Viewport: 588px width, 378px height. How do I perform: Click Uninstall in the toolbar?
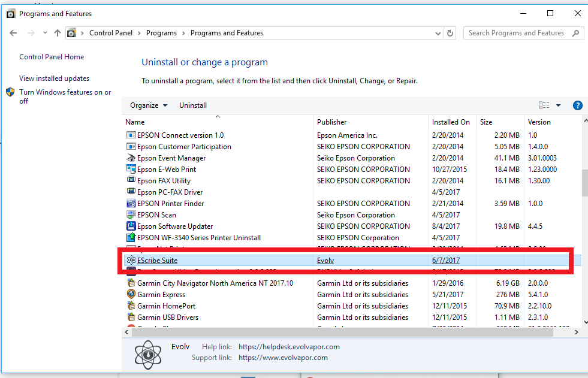click(193, 105)
